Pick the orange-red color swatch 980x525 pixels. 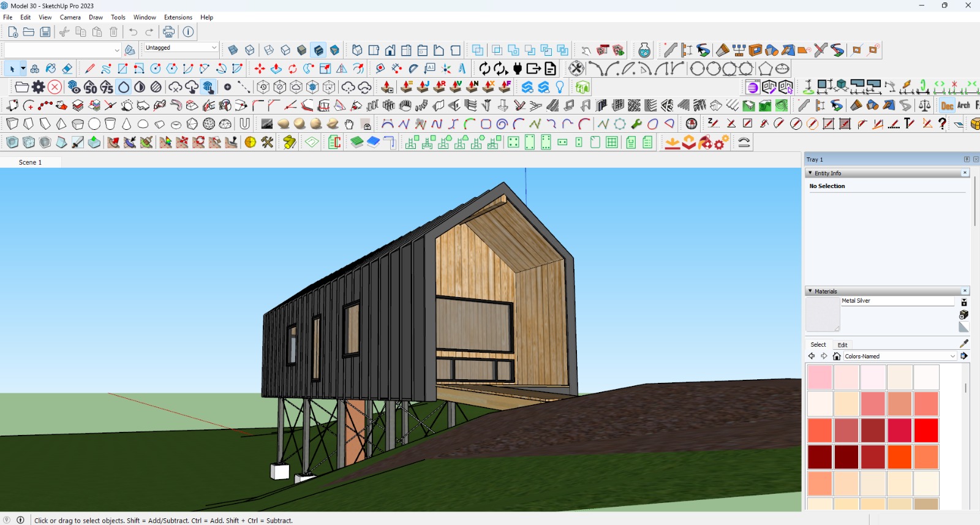click(900, 457)
